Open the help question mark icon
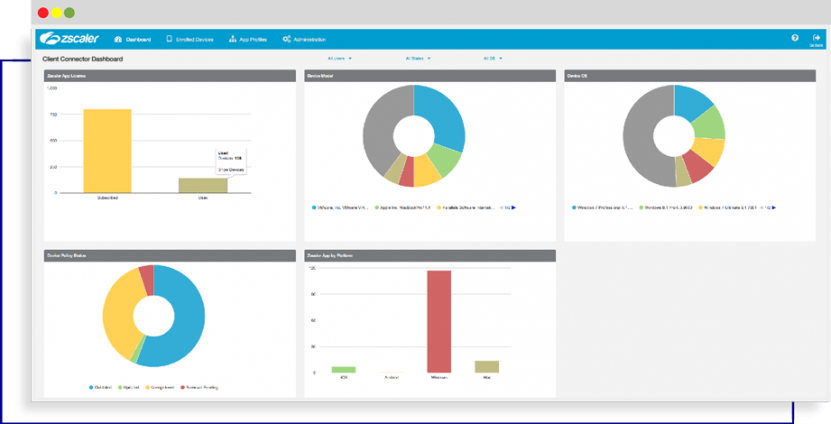The height and width of the screenshot is (424, 831). click(x=795, y=38)
